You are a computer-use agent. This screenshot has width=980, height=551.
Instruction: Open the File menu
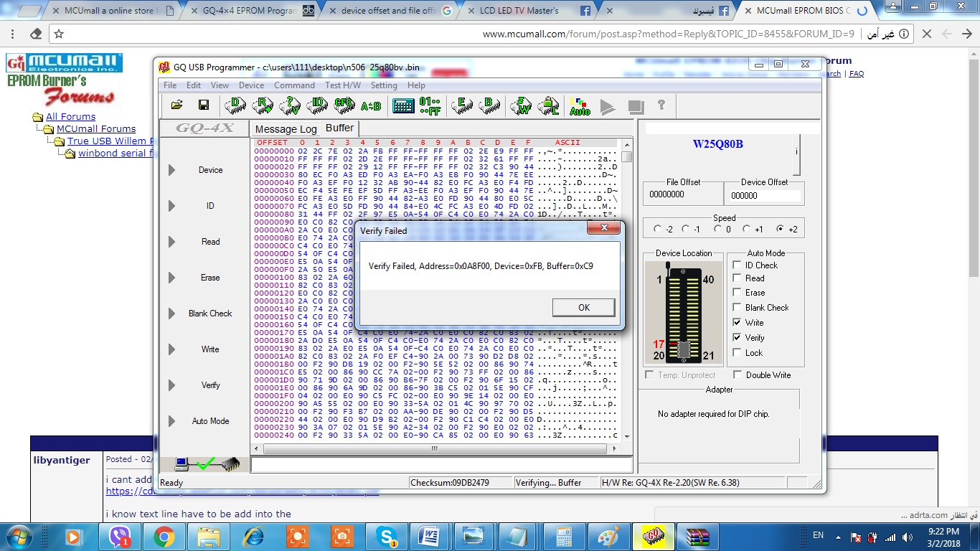click(170, 85)
